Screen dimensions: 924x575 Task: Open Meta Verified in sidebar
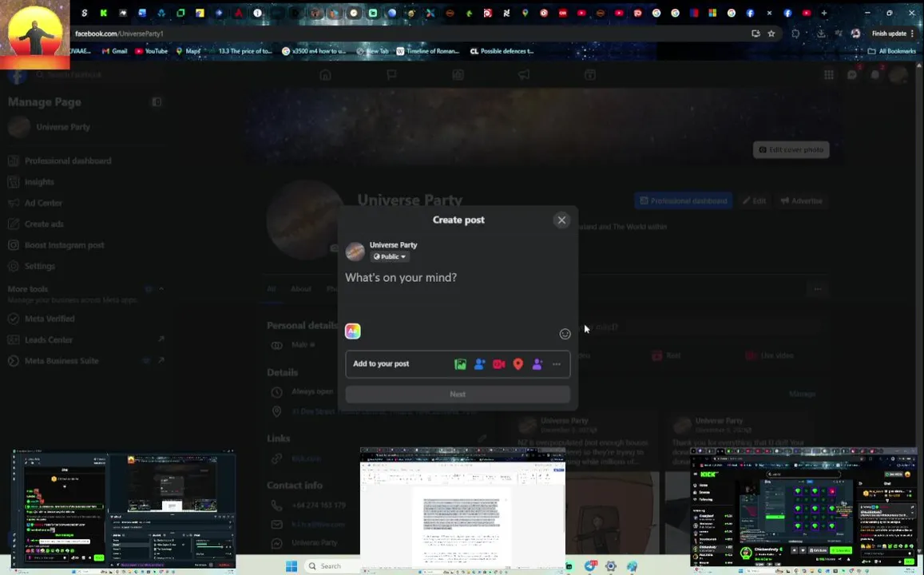[50, 319]
